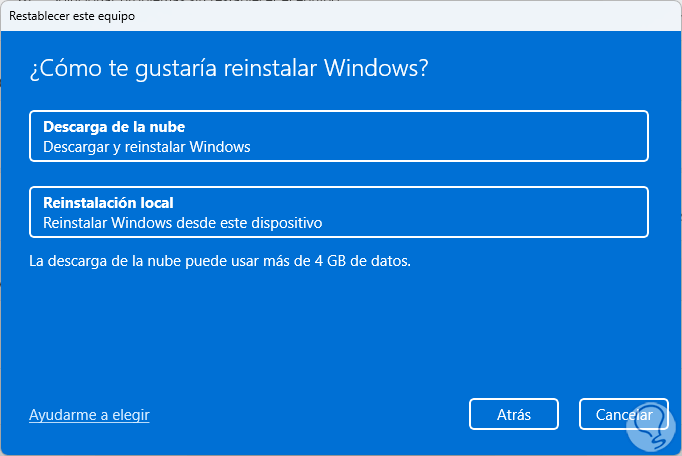
Task: Open the Ayudarme a elegir link
Action: tap(89, 414)
